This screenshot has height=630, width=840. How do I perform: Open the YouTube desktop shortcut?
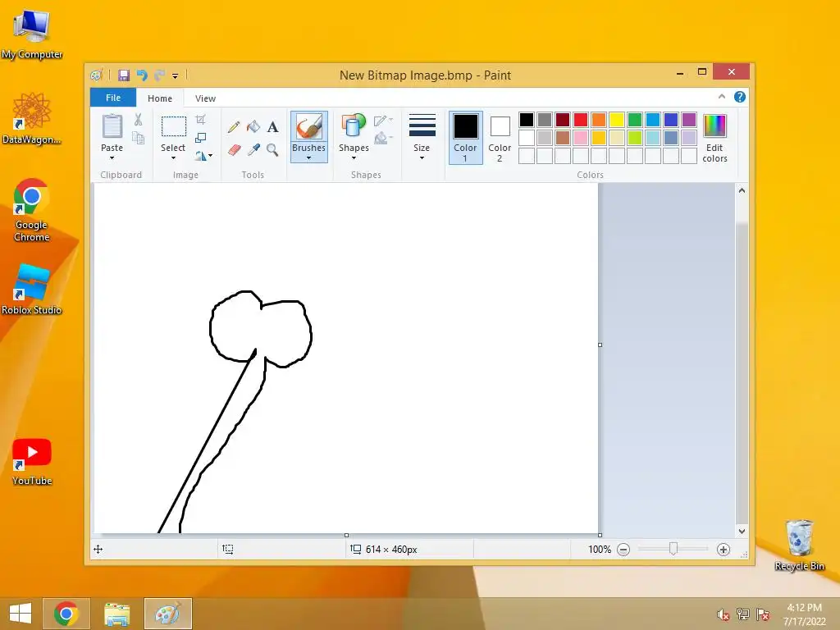click(32, 462)
